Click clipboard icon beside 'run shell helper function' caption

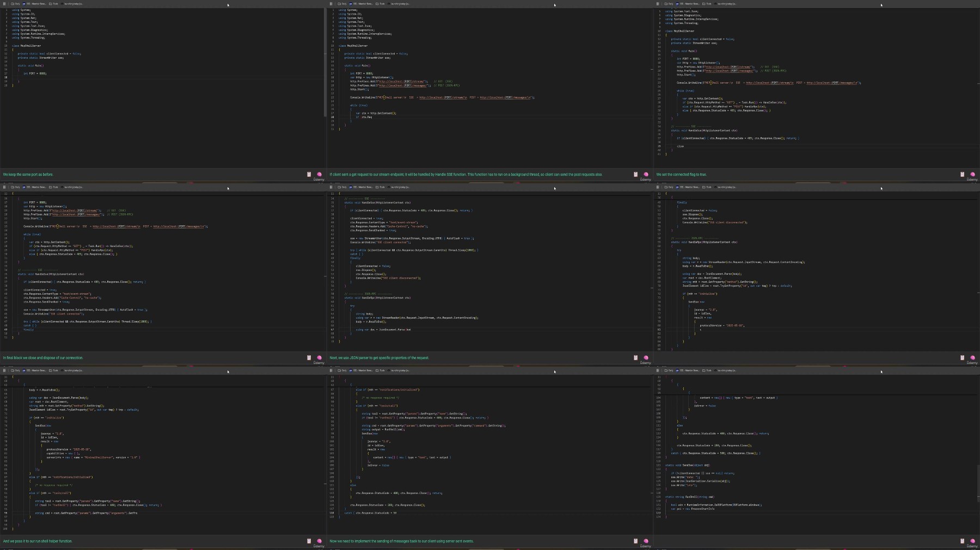[x=309, y=541]
